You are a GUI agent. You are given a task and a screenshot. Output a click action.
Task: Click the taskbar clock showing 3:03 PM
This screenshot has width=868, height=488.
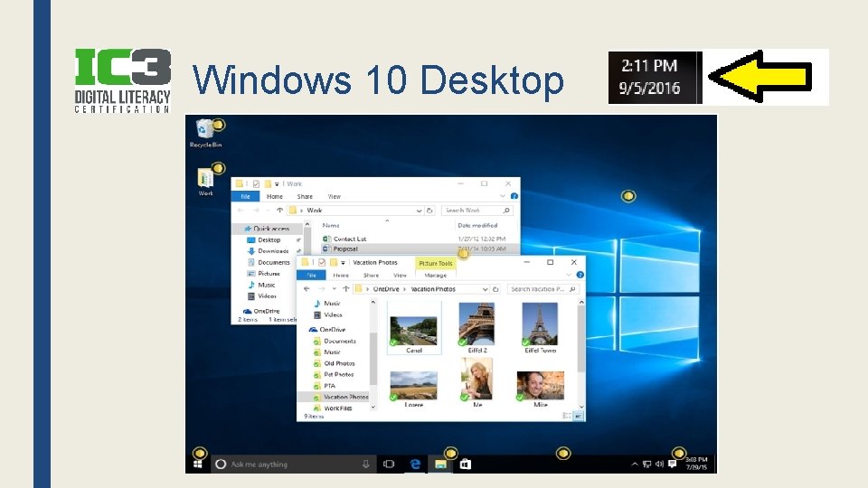tap(696, 463)
